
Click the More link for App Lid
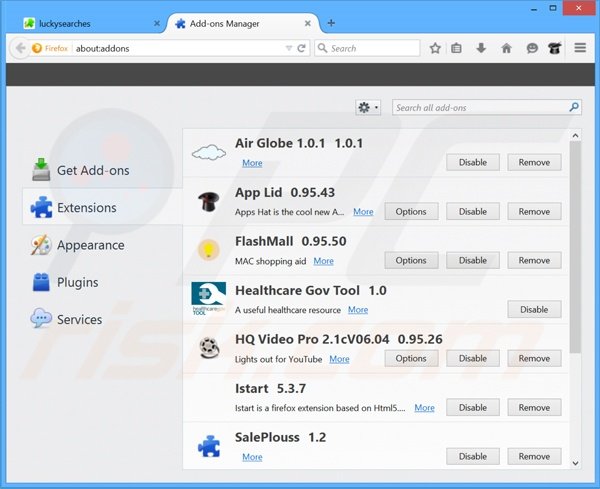pos(363,212)
